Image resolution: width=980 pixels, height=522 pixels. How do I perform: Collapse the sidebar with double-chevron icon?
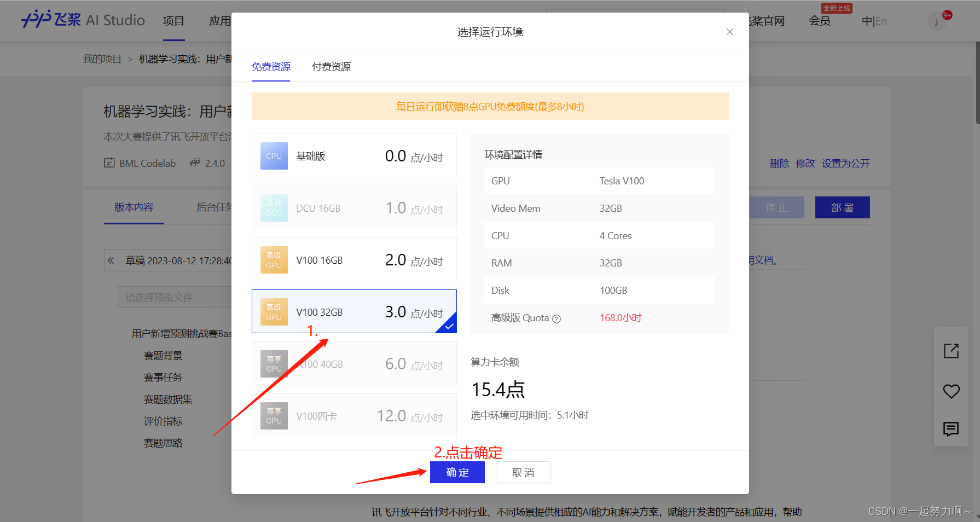coord(111,260)
